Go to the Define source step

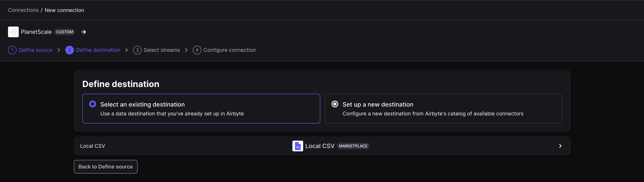(x=35, y=50)
